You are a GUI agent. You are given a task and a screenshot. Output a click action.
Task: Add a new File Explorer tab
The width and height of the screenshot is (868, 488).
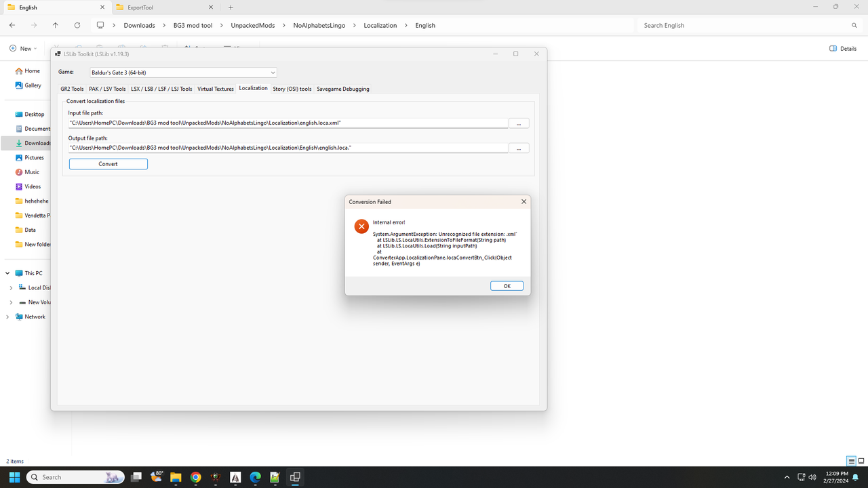[231, 7]
